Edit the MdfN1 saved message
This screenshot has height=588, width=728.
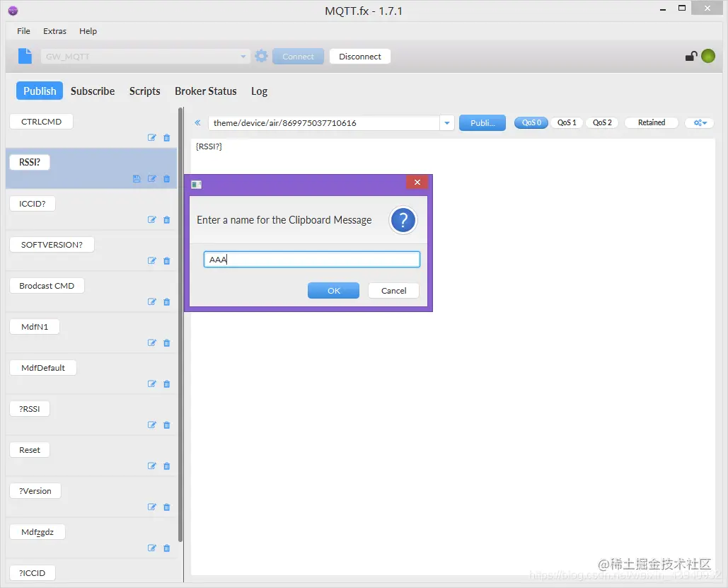tap(152, 342)
